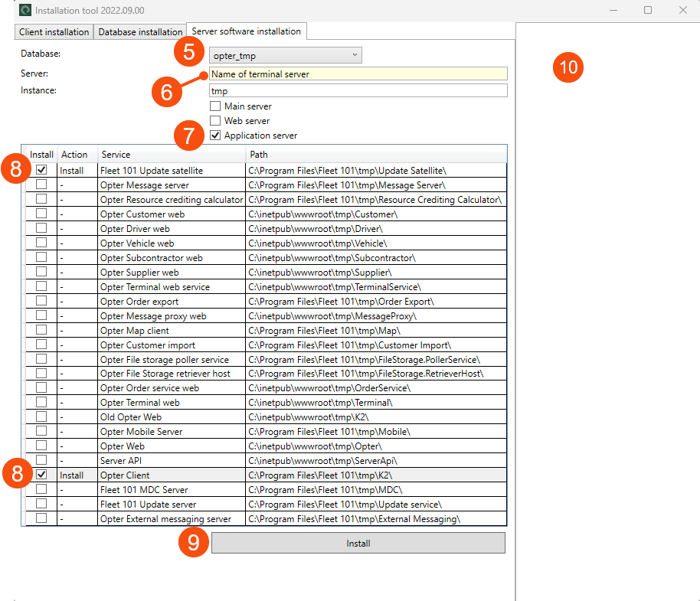
Task: Deselect install checkbox for Opter Client
Action: [41, 475]
